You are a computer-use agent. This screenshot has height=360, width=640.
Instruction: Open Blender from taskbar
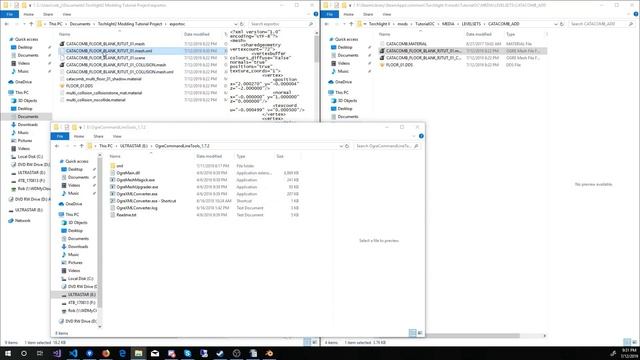[x=269, y=353]
